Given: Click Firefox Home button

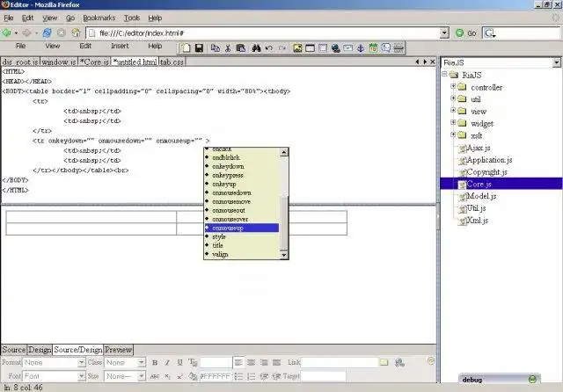Looking at the screenshot, I should 76,33.
